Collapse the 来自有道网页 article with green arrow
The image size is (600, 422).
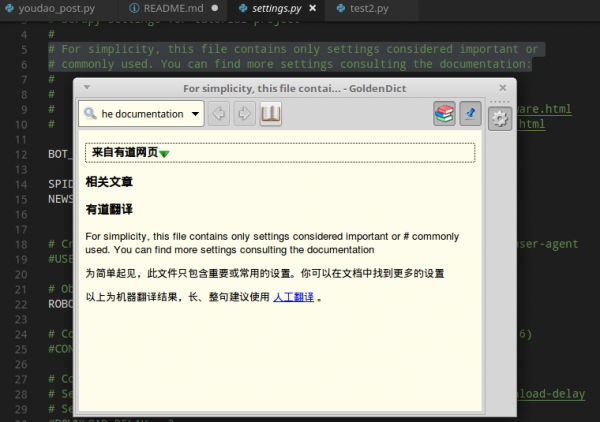tap(164, 154)
